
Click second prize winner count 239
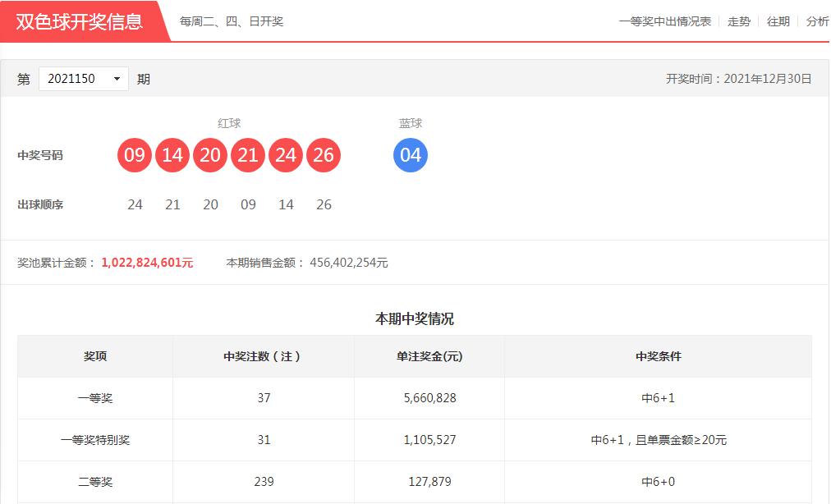[x=264, y=482]
